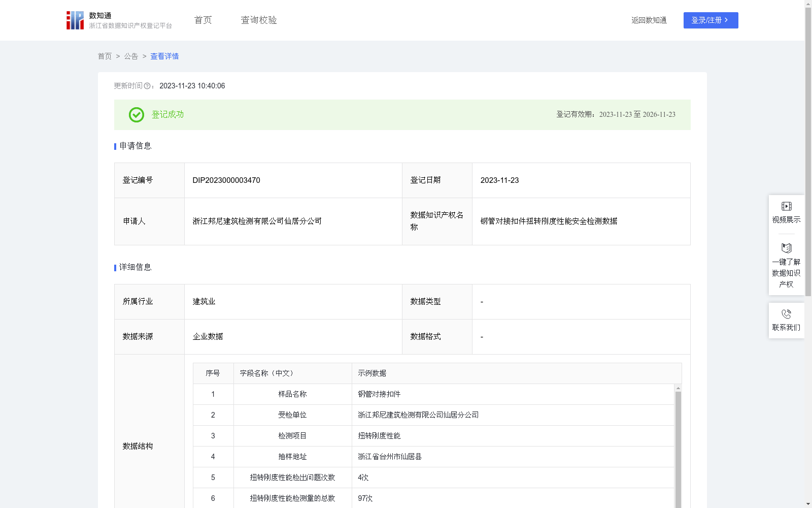Click the page scrollbar down arrow

tap(808, 504)
